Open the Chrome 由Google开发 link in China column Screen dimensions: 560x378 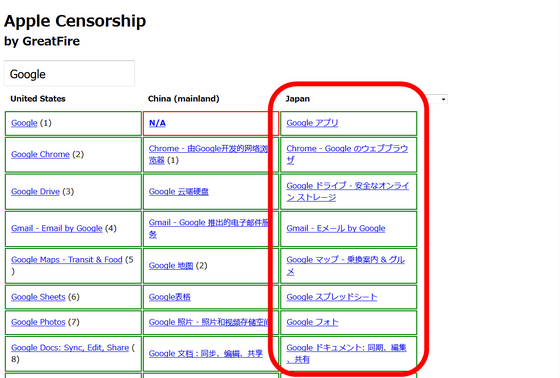pos(208,154)
